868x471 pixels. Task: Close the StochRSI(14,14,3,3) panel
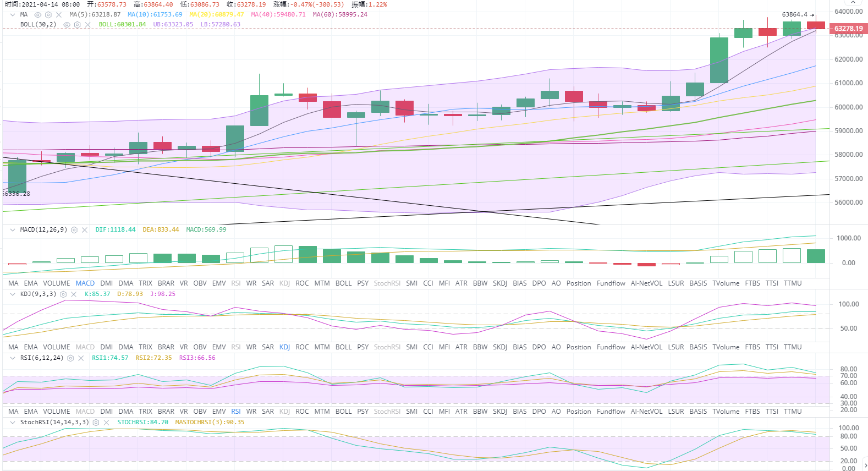(106, 423)
